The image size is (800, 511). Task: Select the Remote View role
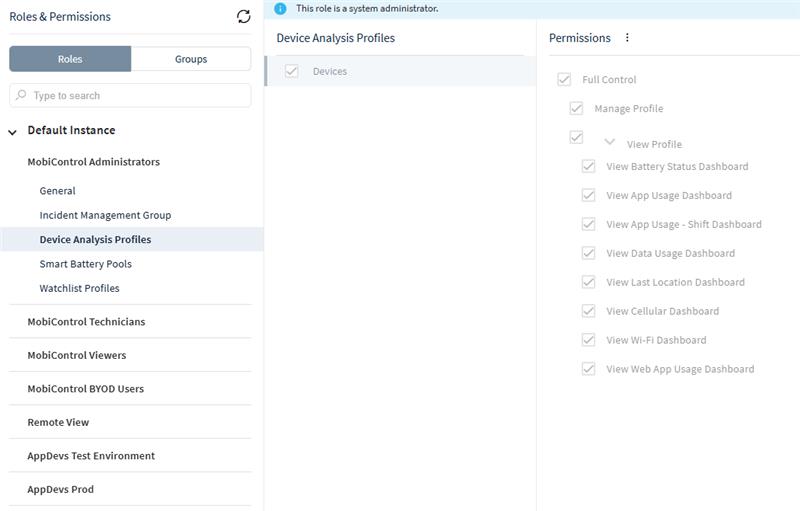[x=58, y=422]
